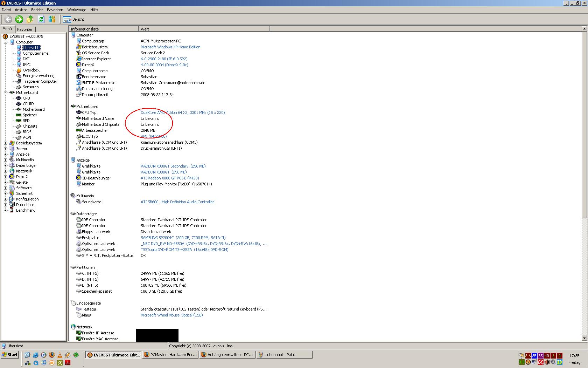Switch to Anhänge verwalten taskbar button
Screen dimensions: 588x368
tap(227, 355)
